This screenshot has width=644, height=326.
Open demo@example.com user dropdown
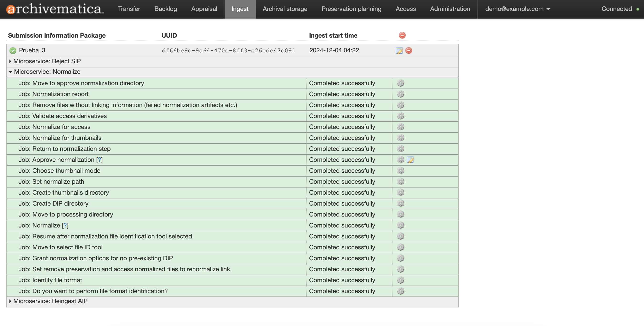click(517, 9)
